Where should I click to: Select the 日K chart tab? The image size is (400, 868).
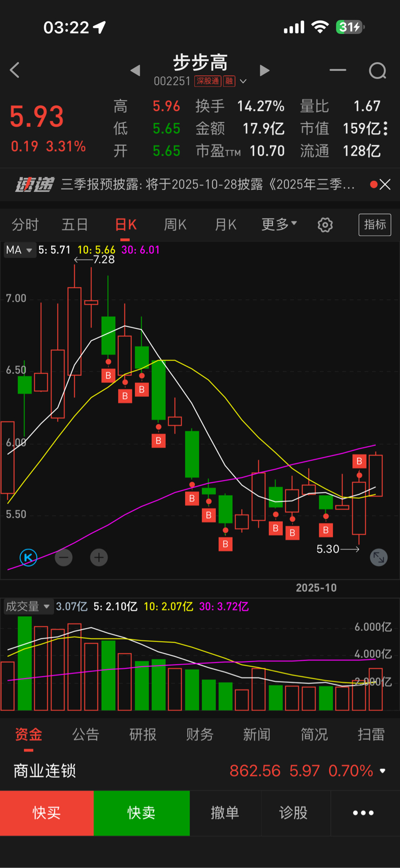[x=126, y=225]
